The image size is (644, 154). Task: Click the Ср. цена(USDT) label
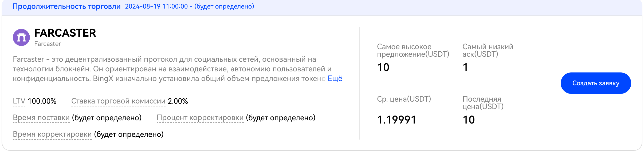(404, 99)
